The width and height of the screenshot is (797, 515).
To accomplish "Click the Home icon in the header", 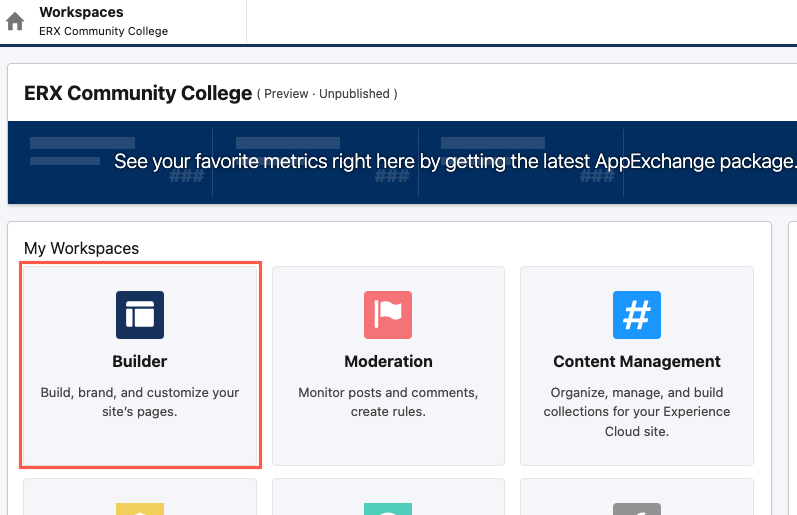I will tap(15, 22).
